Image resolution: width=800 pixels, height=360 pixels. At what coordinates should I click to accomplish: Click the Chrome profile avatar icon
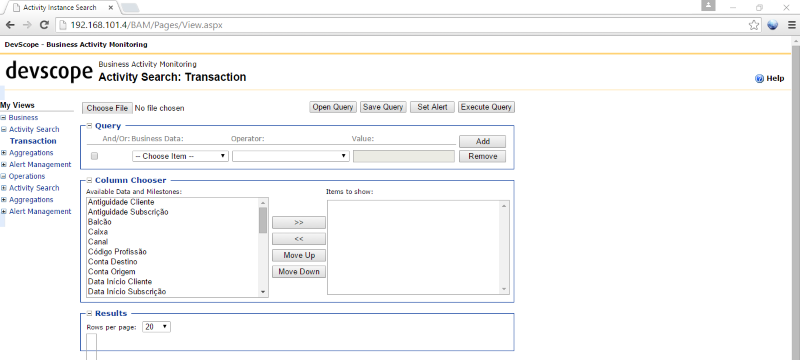[708, 5]
